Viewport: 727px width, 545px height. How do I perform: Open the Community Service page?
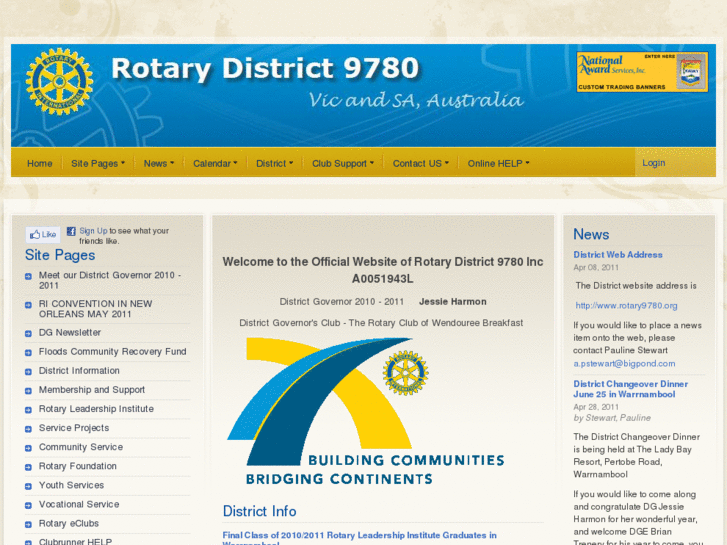[81, 447]
